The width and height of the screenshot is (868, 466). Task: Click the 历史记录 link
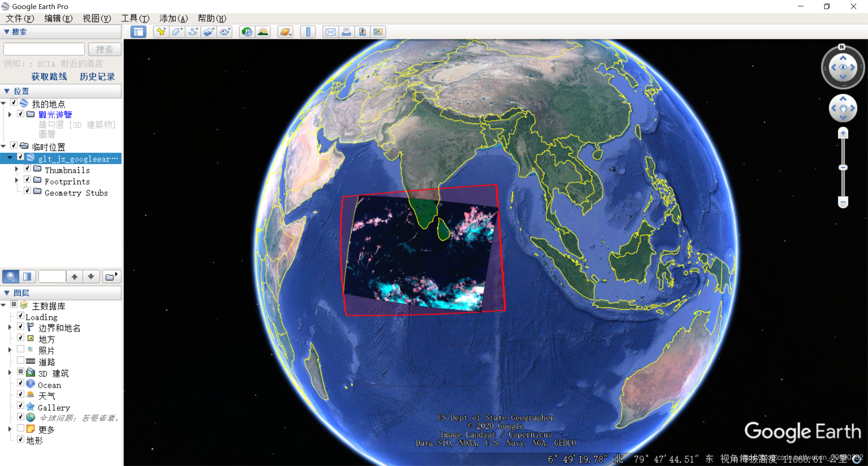(97, 76)
